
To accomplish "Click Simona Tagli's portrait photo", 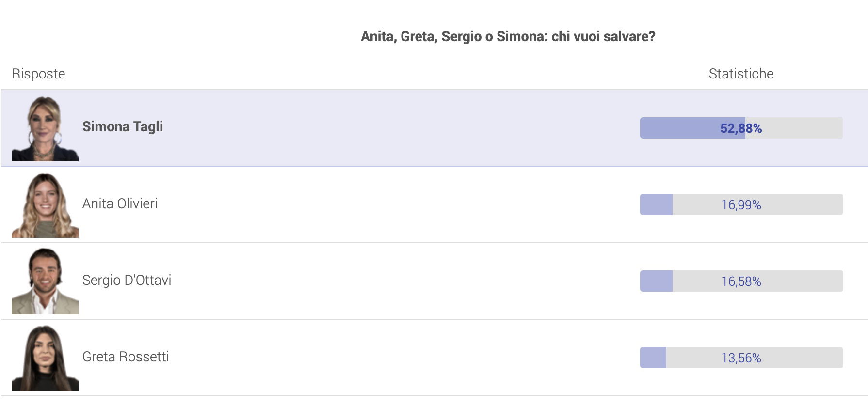I will point(45,128).
